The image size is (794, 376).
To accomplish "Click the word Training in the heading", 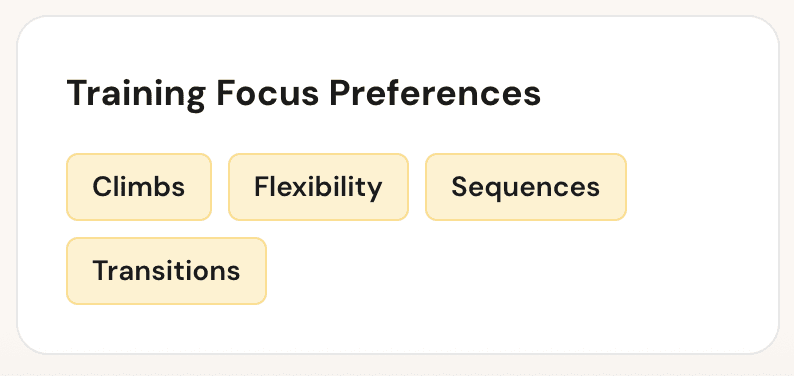I will click(136, 95).
